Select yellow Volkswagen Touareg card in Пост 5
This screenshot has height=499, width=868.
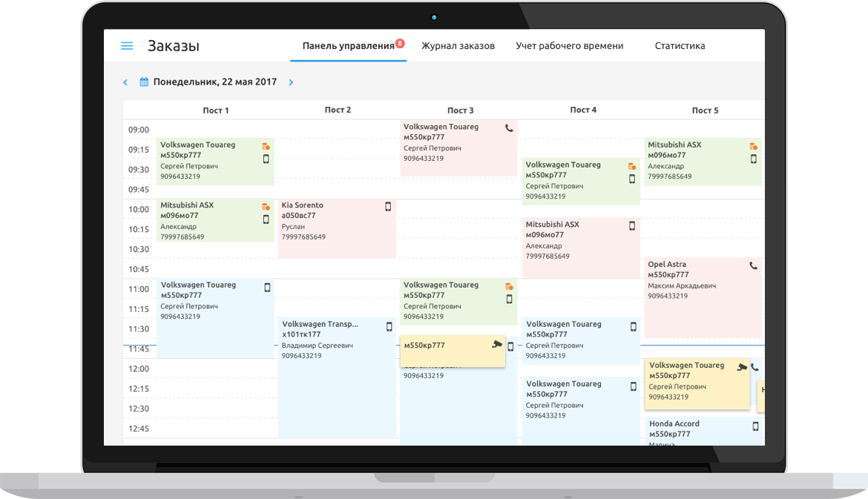point(697,385)
